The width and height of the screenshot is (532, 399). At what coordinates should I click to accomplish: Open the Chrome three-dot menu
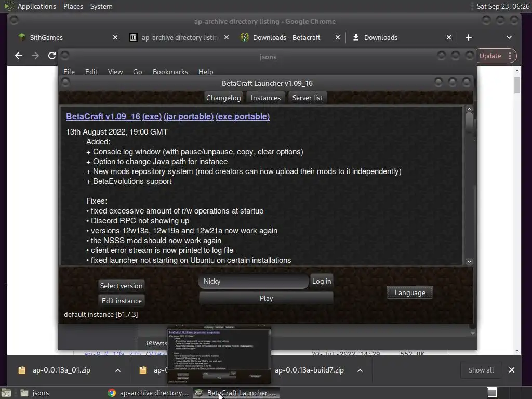[510, 56]
